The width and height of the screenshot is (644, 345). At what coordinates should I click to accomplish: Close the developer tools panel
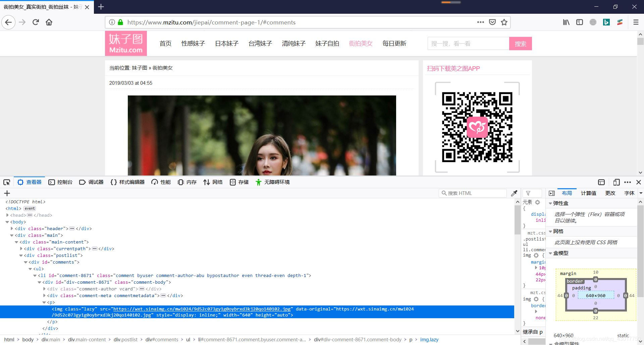pos(639,182)
